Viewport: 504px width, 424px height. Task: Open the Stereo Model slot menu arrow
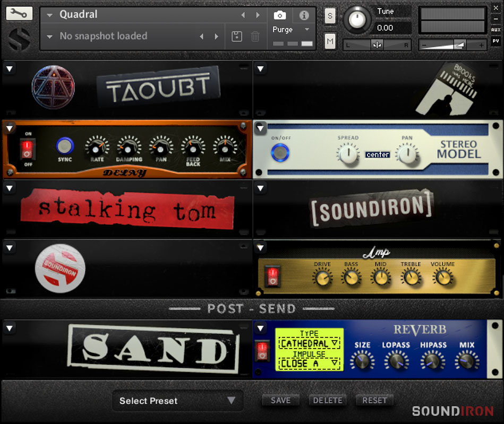click(x=260, y=128)
